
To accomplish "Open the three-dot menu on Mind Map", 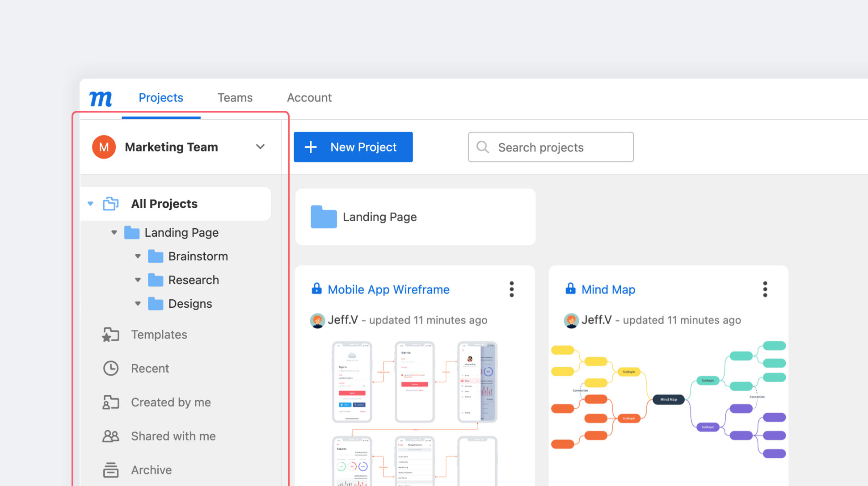I will tap(765, 289).
